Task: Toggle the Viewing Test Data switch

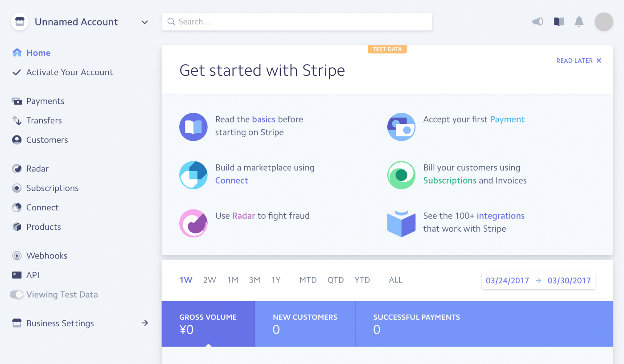Action: click(16, 294)
